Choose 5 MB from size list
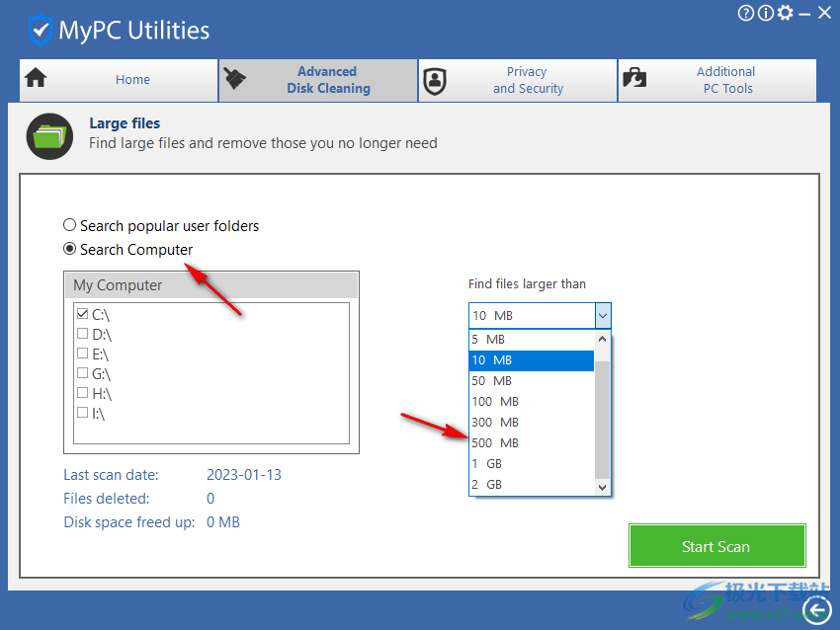Viewport: 840px width, 630px height. point(532,340)
